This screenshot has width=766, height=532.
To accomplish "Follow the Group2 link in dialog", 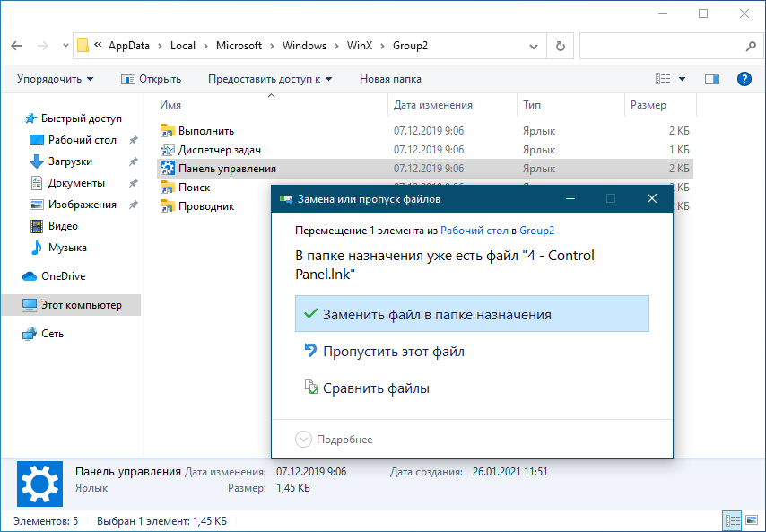I will click(537, 231).
